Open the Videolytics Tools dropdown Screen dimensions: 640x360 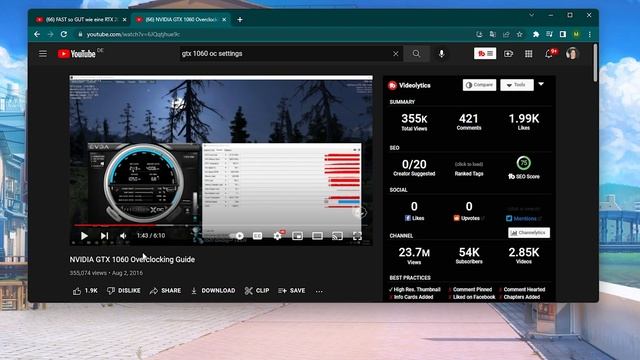(x=517, y=85)
